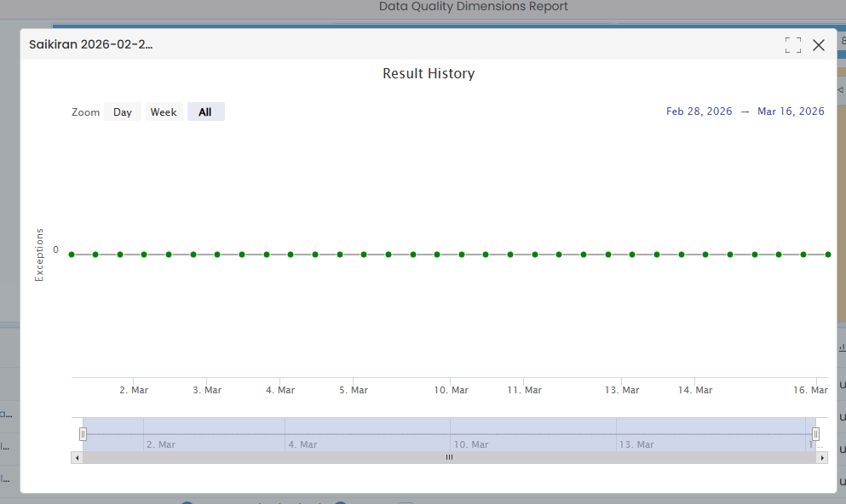
Task: Click the 11. Mar axis label
Action: point(525,390)
